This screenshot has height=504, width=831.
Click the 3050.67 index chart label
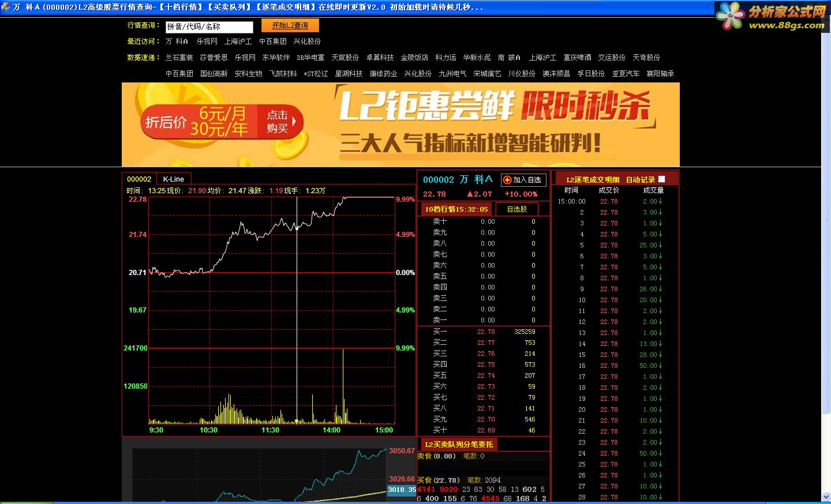[402, 451]
